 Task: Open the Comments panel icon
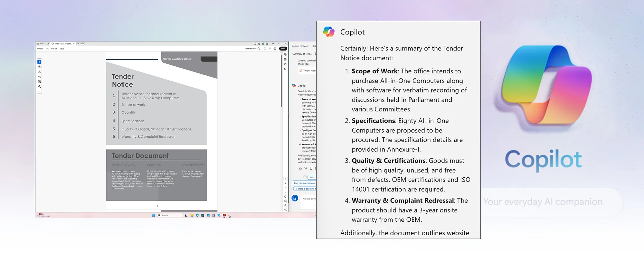point(285,54)
